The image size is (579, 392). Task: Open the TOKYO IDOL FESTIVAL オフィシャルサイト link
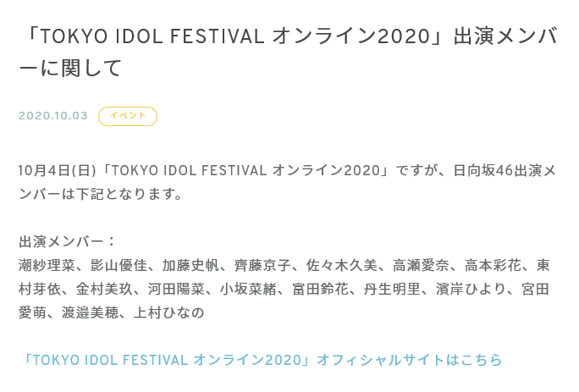262,360
